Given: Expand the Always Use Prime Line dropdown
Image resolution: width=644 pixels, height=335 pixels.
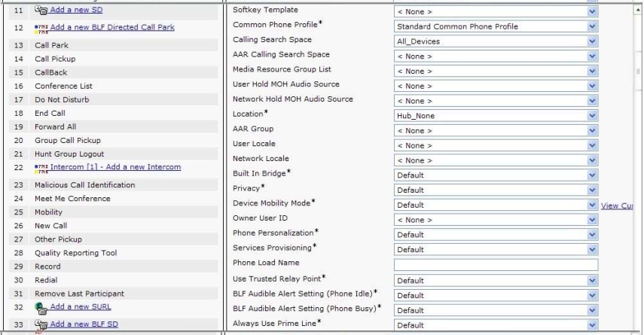Looking at the screenshot, I should [495, 325].
